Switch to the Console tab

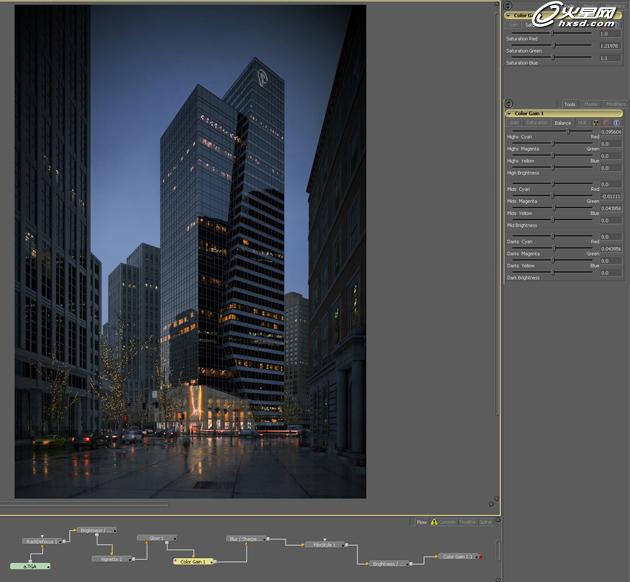448,521
